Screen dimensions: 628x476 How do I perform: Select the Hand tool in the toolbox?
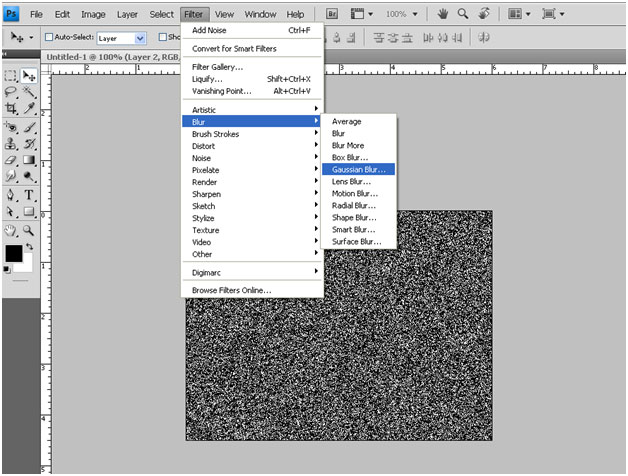pyautogui.click(x=11, y=230)
